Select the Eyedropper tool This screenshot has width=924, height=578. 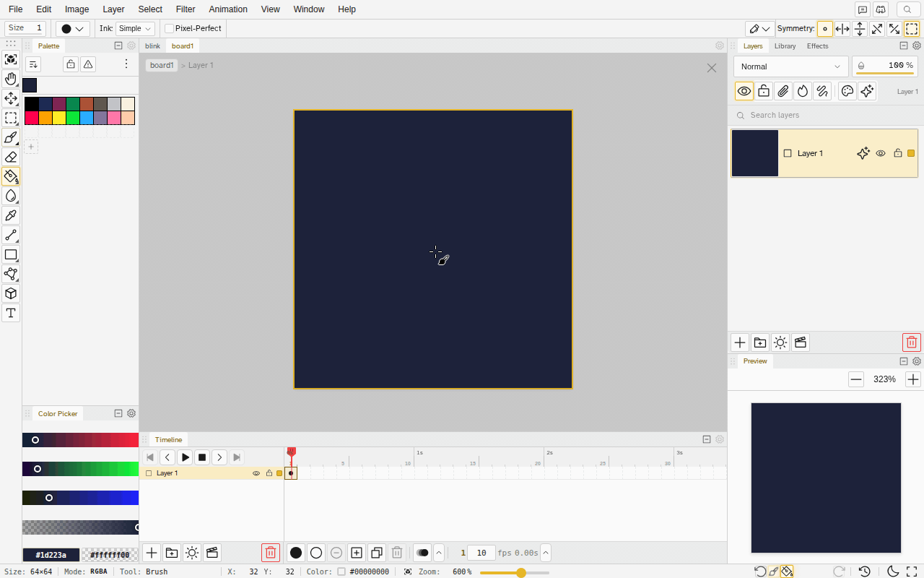11,215
